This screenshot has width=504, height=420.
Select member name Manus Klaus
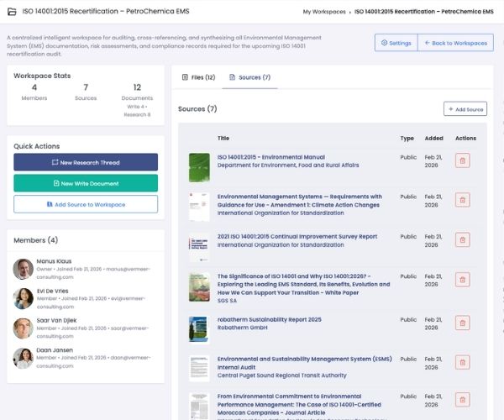[x=54, y=261]
